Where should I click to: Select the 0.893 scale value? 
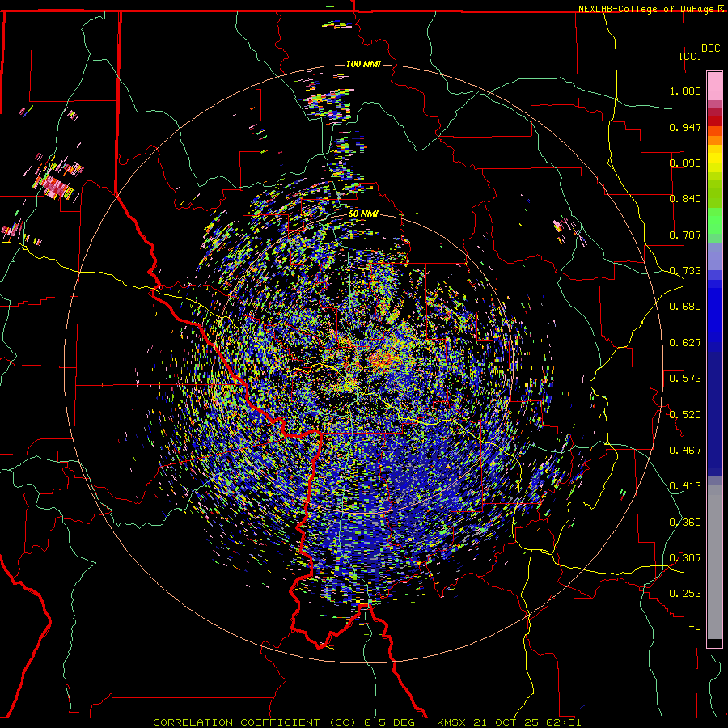point(685,163)
